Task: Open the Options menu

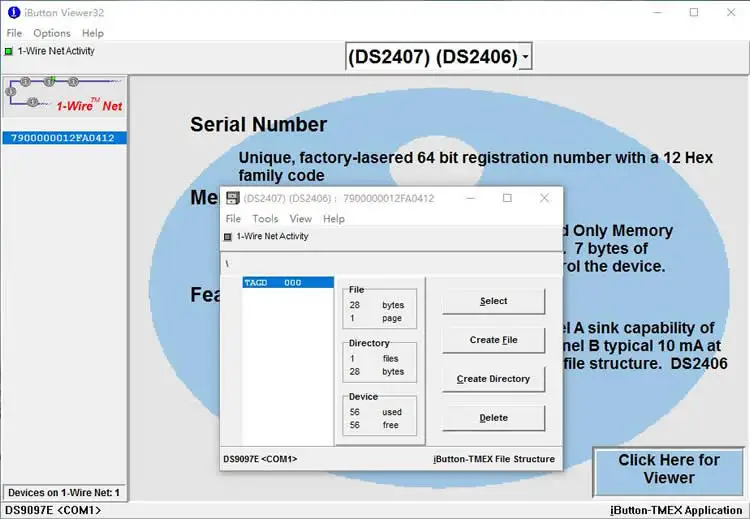Action: click(x=52, y=33)
